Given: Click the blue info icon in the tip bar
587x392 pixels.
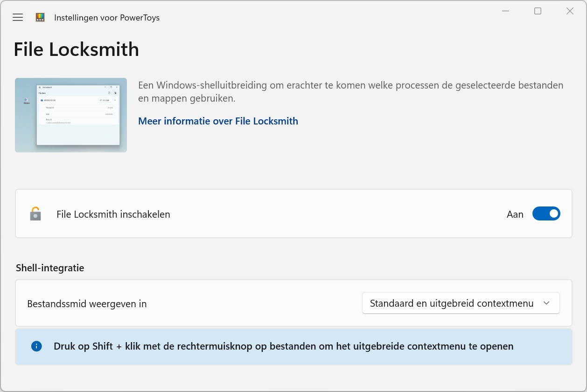Looking at the screenshot, I should 36,346.
